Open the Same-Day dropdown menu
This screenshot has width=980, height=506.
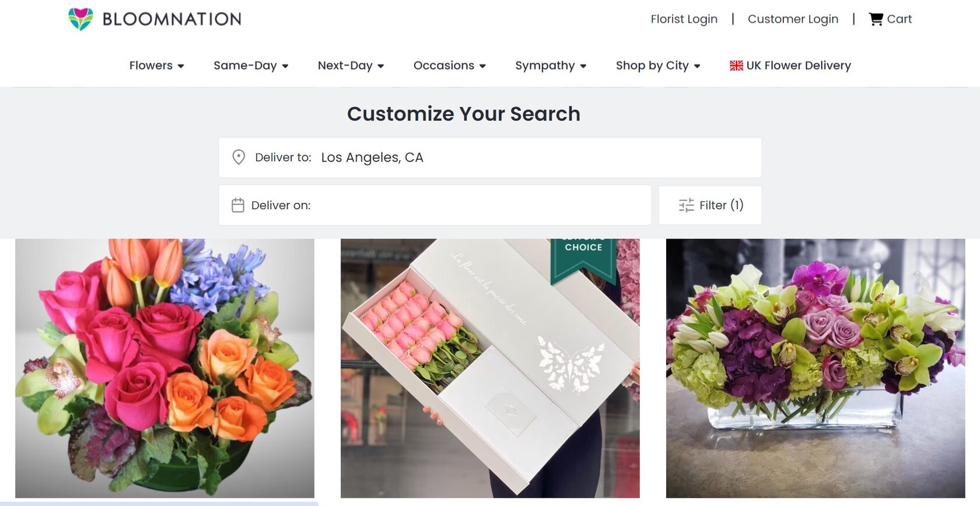coord(251,65)
